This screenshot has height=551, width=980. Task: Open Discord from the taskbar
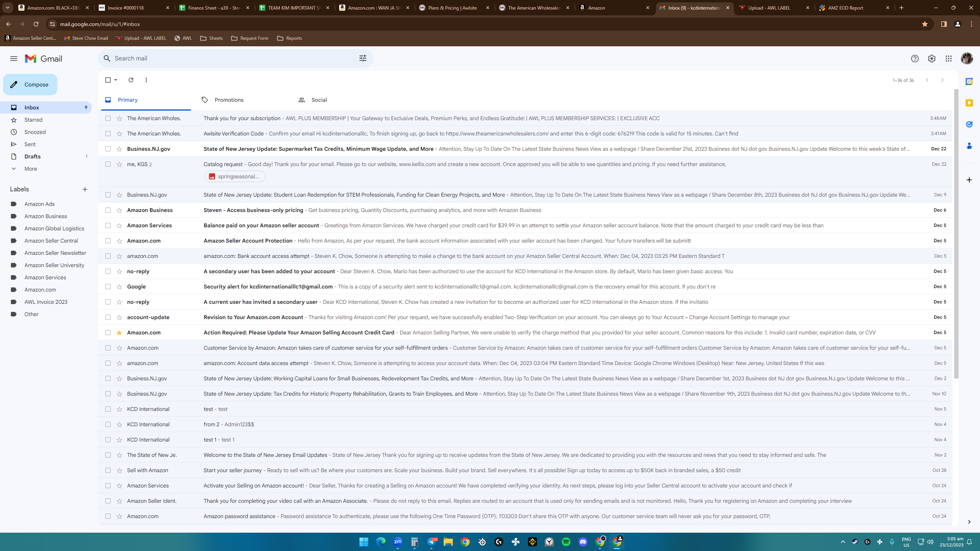(x=583, y=542)
